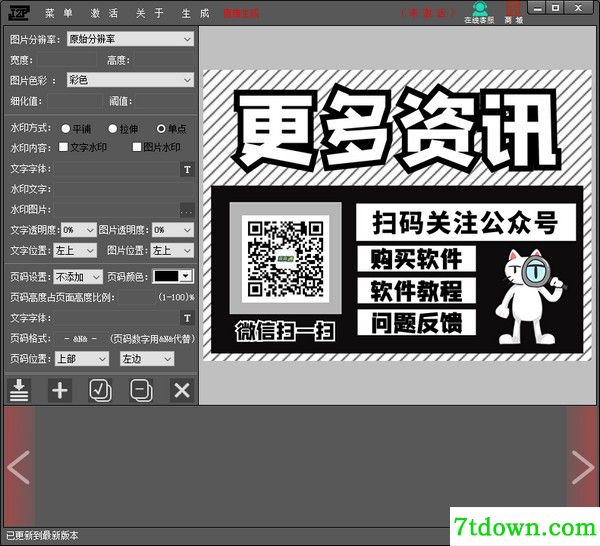This screenshot has width=600, height=546.
Task: Click 购买软件 in the preview banner
Action: click(416, 259)
